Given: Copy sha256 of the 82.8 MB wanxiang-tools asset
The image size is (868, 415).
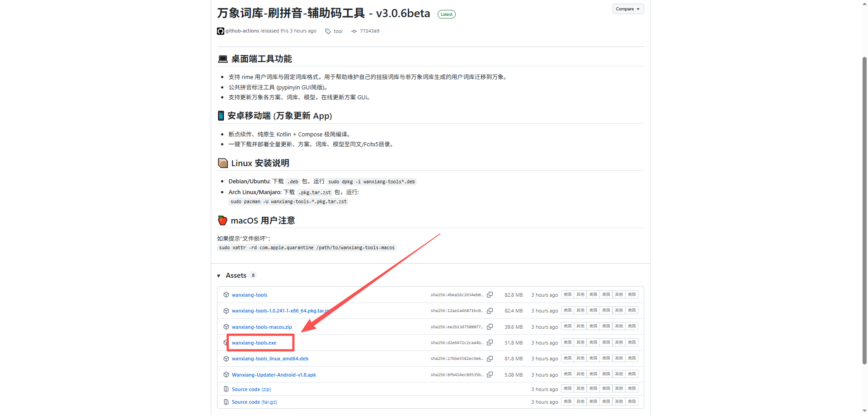Looking at the screenshot, I should point(490,295).
